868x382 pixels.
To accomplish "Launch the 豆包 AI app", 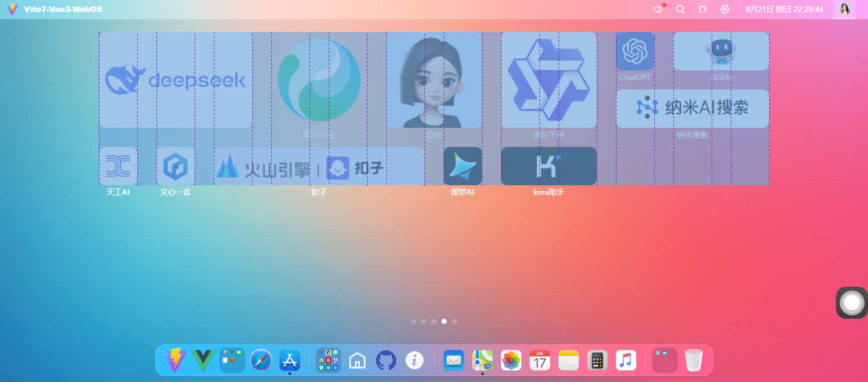I will pos(434,80).
